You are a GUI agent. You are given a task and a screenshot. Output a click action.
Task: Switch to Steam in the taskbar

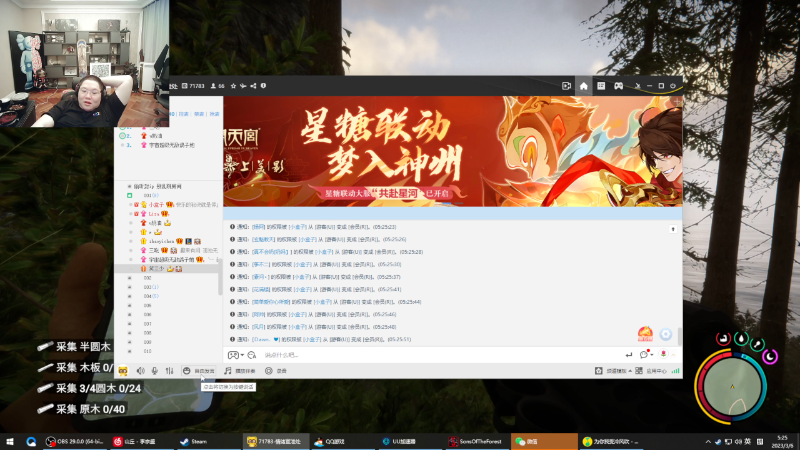(x=207, y=442)
